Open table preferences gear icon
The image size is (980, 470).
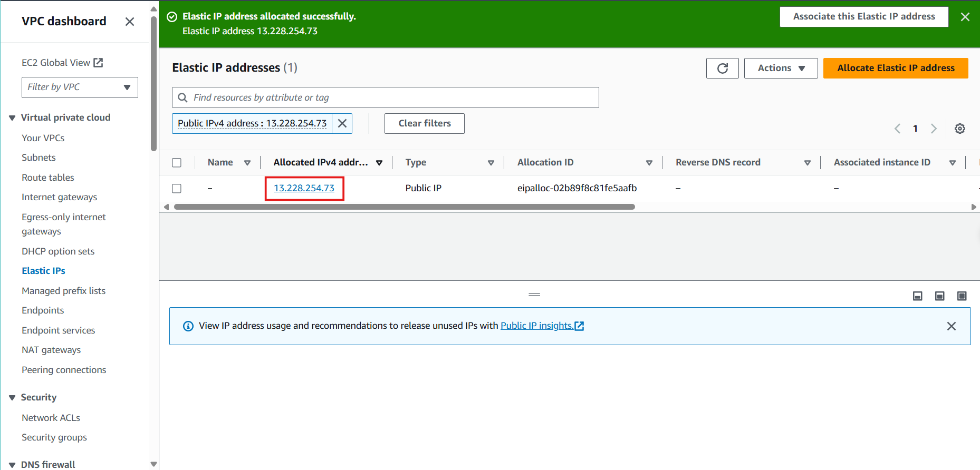[x=960, y=129]
